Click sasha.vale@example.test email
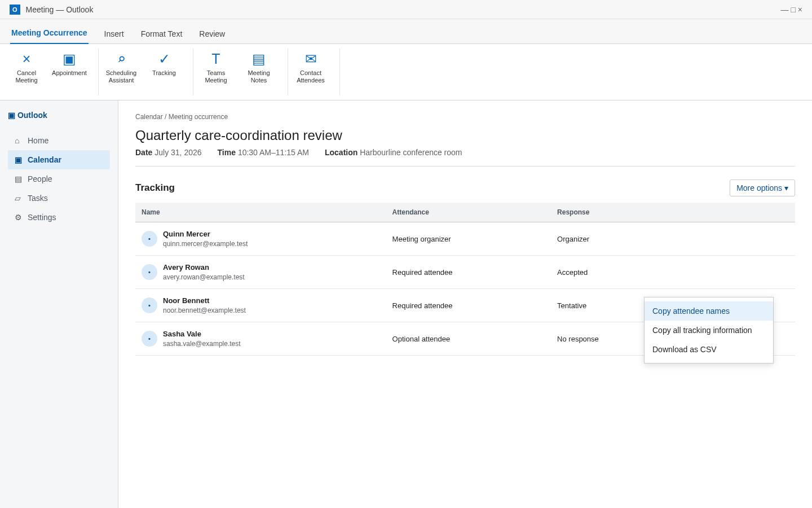 (x=202, y=344)
